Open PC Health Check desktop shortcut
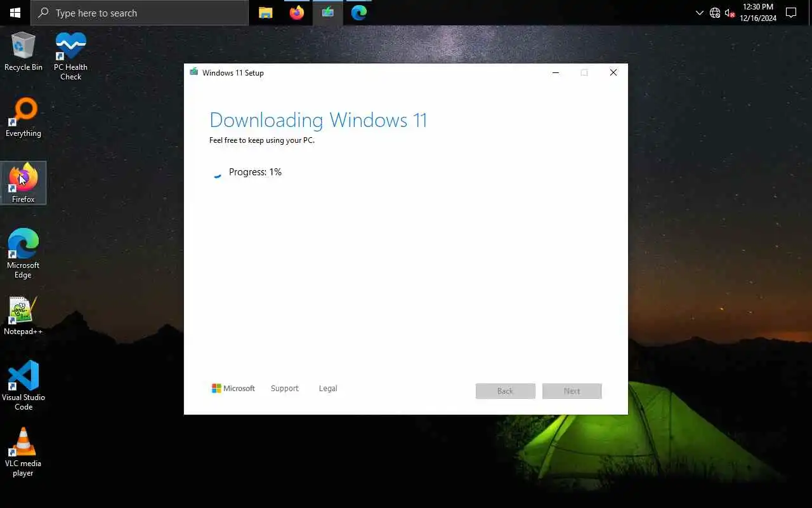The width and height of the screenshot is (812, 508). (70, 56)
